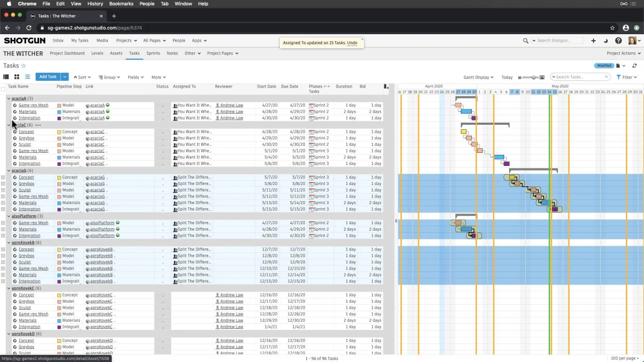Collapse the acaciaA task group

9,99
